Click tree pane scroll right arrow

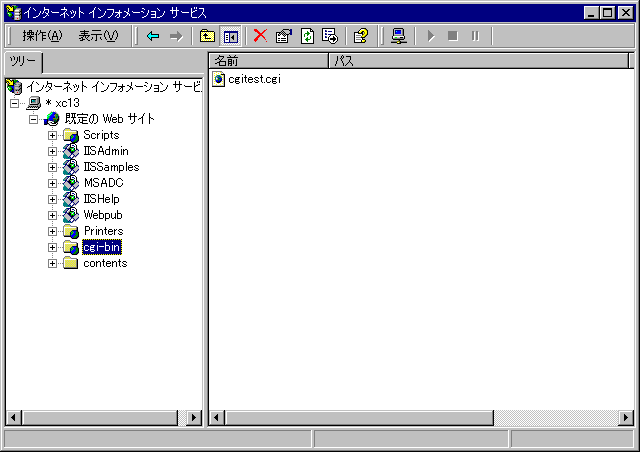coord(194,418)
